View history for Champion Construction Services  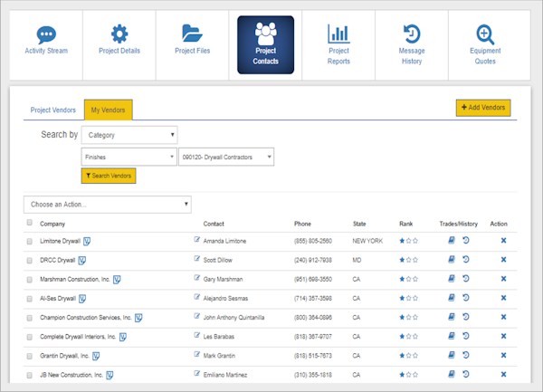tap(466, 317)
